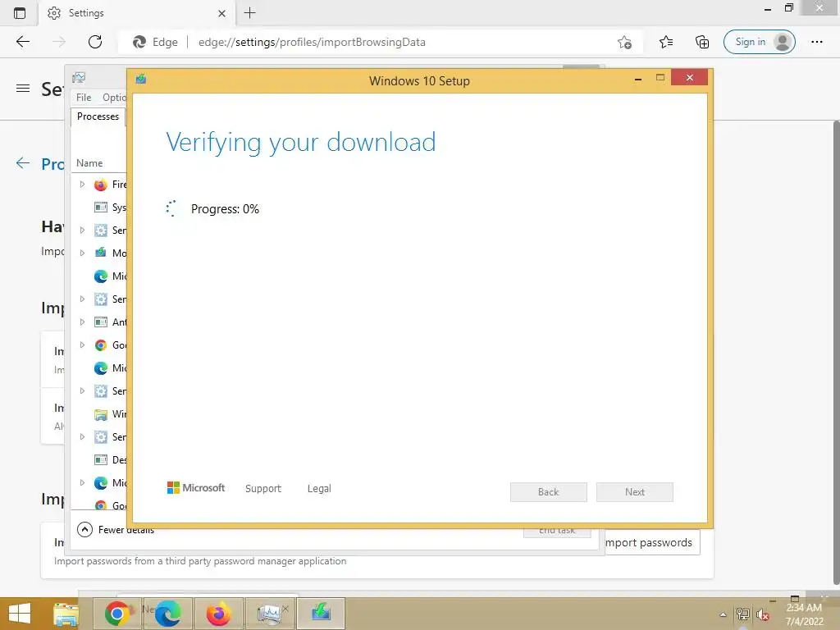Expand the Google Chrome process row

coord(83,345)
